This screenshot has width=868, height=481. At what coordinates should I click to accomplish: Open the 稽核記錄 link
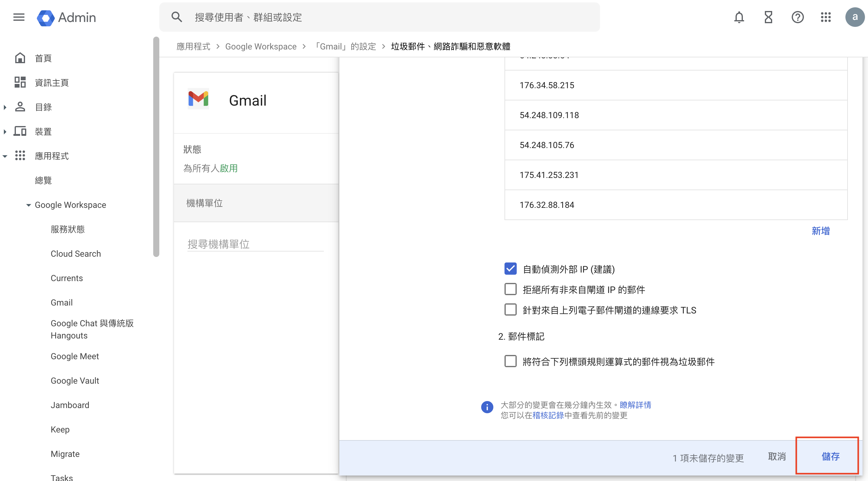tap(548, 415)
